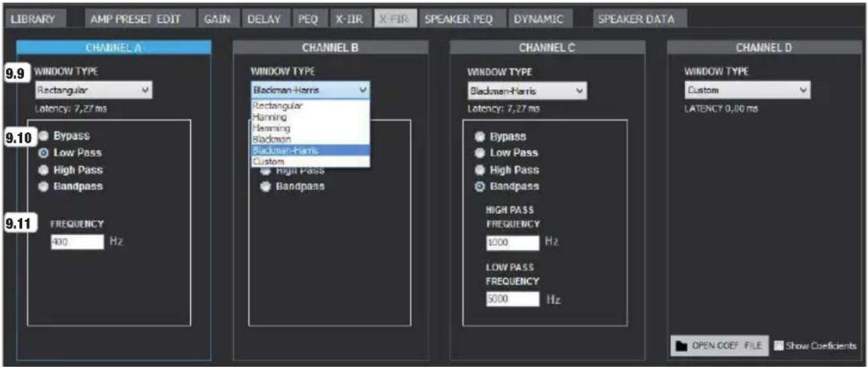Select Bandpass radio in Channel A

coord(43,186)
